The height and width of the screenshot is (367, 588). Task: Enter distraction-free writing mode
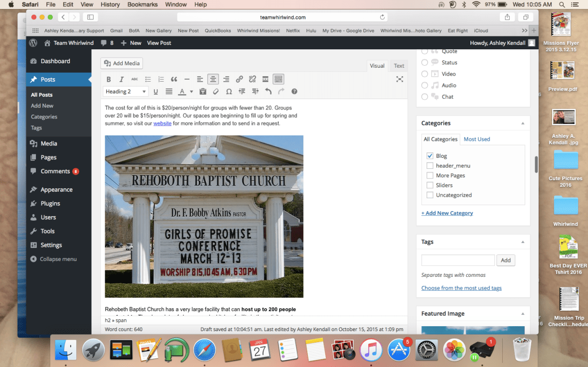pyautogui.click(x=400, y=79)
